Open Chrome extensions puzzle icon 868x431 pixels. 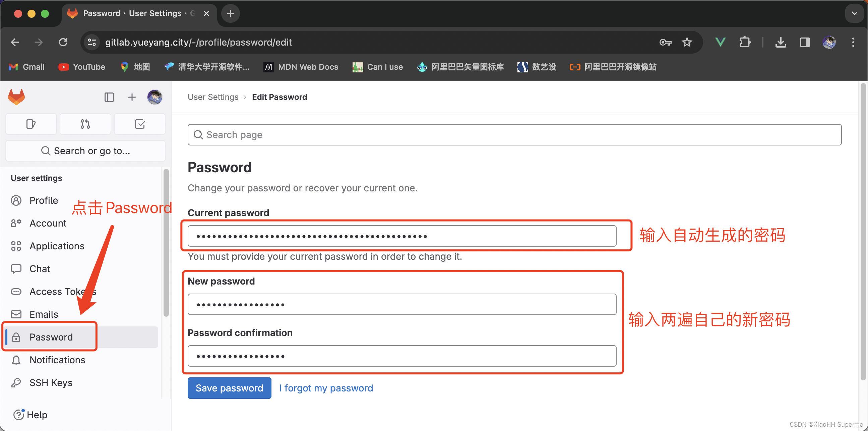click(x=745, y=42)
